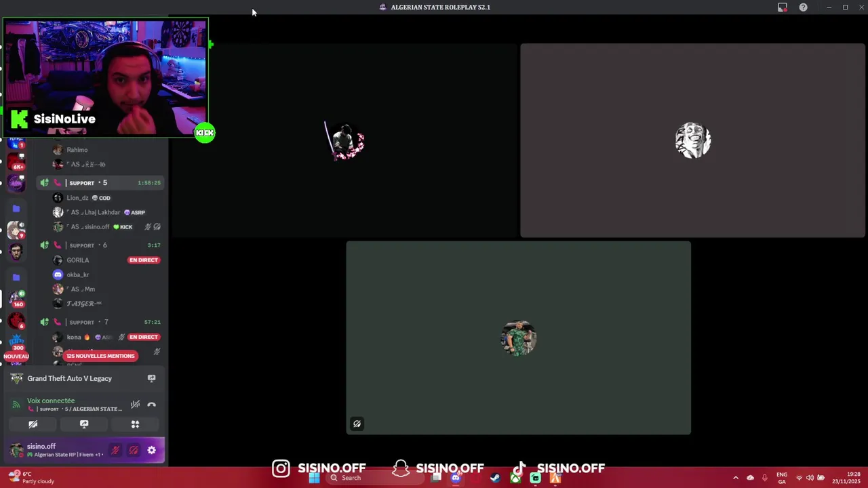
Task: Watch GORILA's En Direct stream badge
Action: [x=143, y=260]
